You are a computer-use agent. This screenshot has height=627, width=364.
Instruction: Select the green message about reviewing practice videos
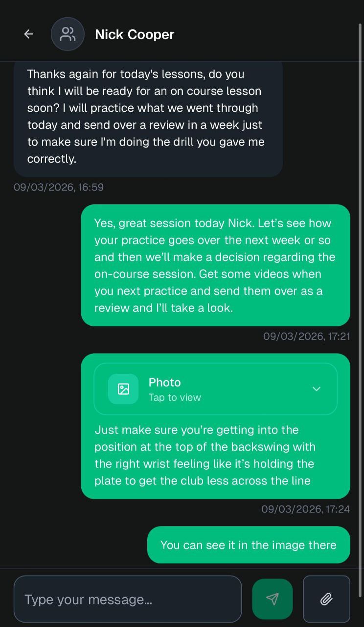coord(215,265)
